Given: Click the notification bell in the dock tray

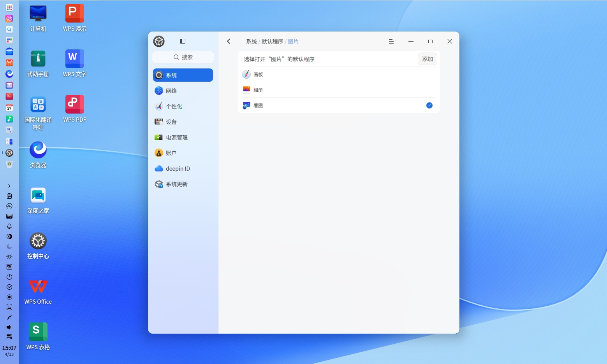Looking at the screenshot, I should pyautogui.click(x=9, y=226).
